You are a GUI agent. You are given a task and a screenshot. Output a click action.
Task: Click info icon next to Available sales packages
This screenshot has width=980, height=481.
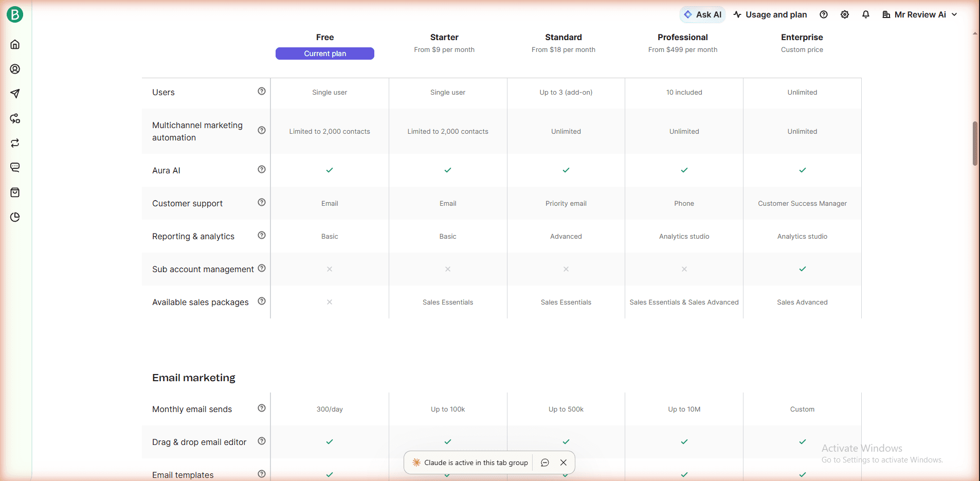click(262, 301)
